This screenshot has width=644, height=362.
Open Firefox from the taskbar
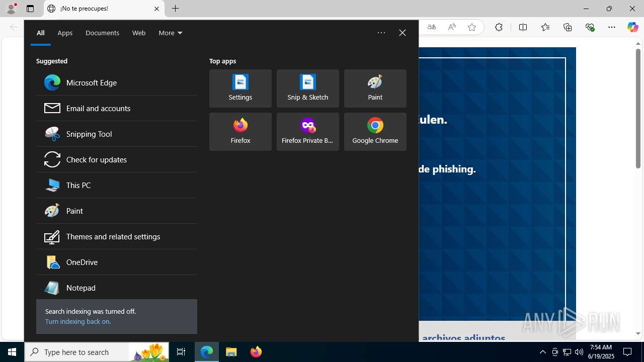pyautogui.click(x=256, y=352)
